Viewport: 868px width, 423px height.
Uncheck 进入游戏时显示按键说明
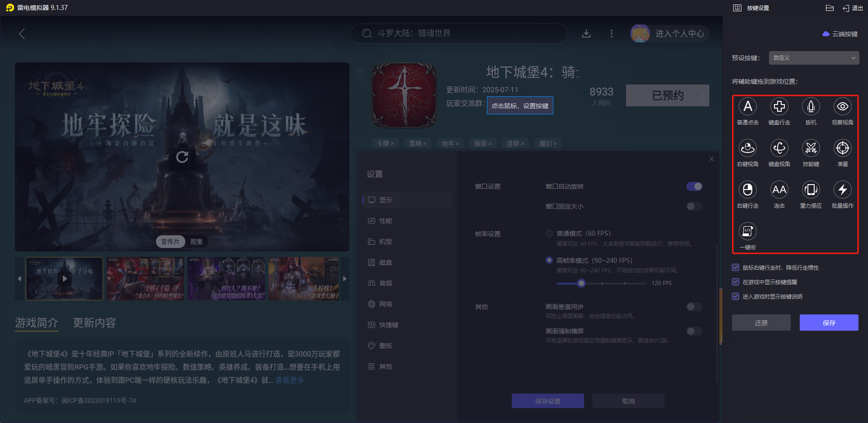pyautogui.click(x=736, y=296)
